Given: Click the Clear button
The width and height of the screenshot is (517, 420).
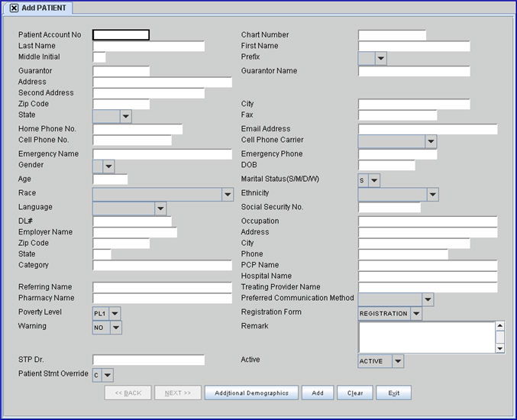Looking at the screenshot, I should [x=355, y=393].
